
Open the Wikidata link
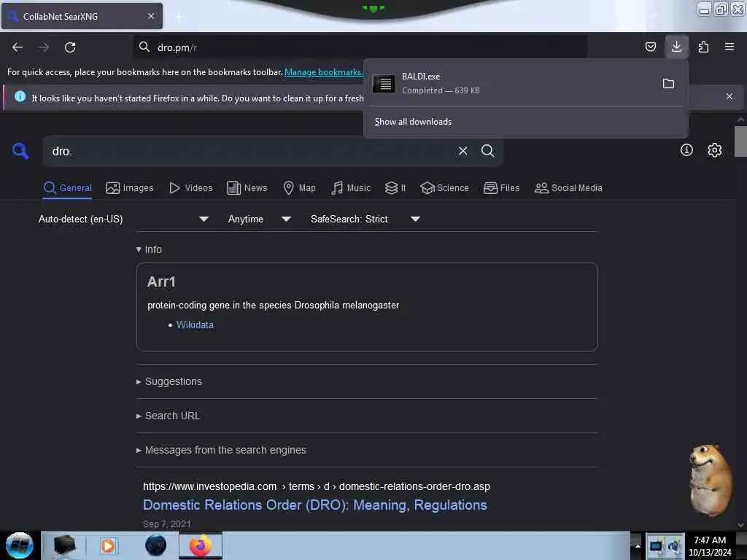click(x=195, y=324)
